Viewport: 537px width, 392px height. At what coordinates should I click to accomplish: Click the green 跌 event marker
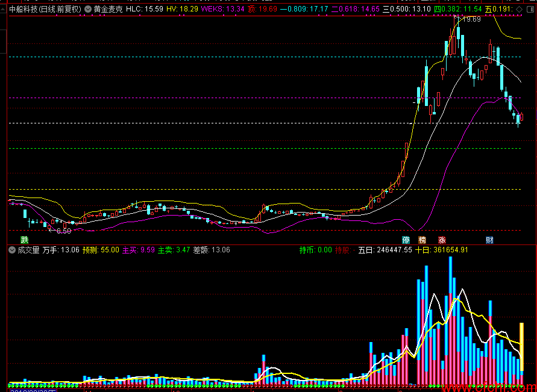click(x=24, y=240)
